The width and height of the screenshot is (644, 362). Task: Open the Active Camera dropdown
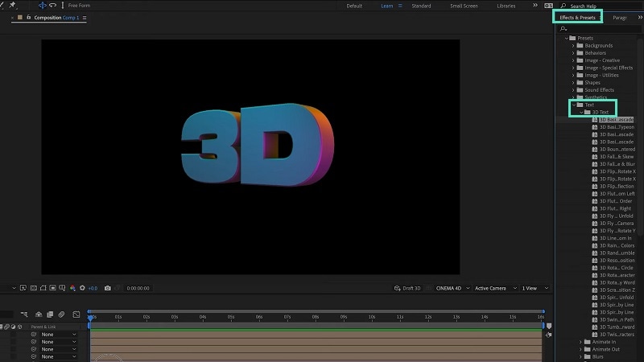coord(496,288)
